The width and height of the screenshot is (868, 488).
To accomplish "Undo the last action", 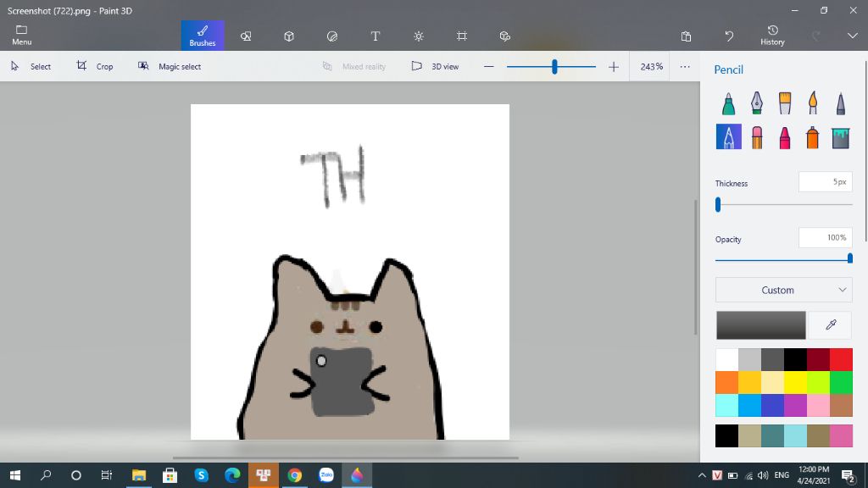I will pos(729,36).
